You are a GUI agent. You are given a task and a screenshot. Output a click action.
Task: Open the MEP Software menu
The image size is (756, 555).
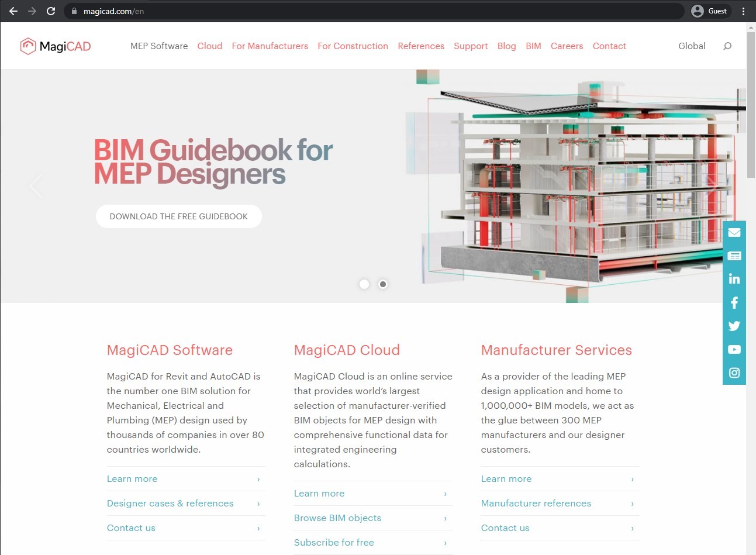[159, 46]
